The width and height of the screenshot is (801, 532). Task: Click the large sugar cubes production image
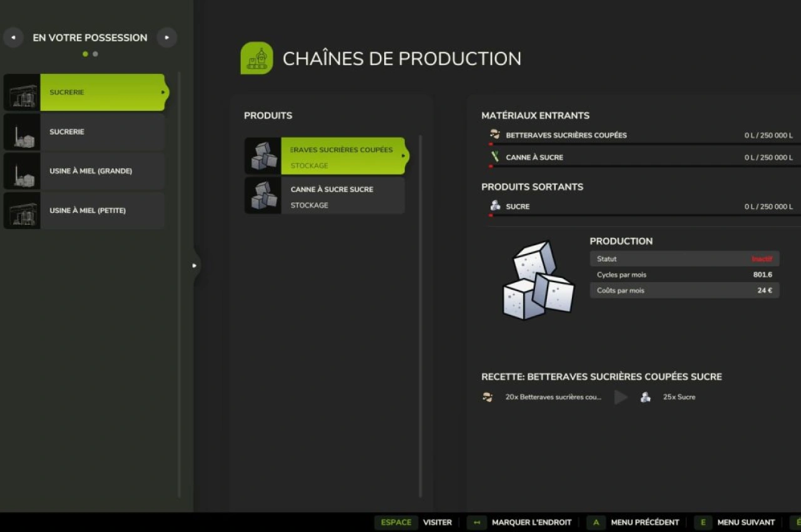click(x=538, y=280)
